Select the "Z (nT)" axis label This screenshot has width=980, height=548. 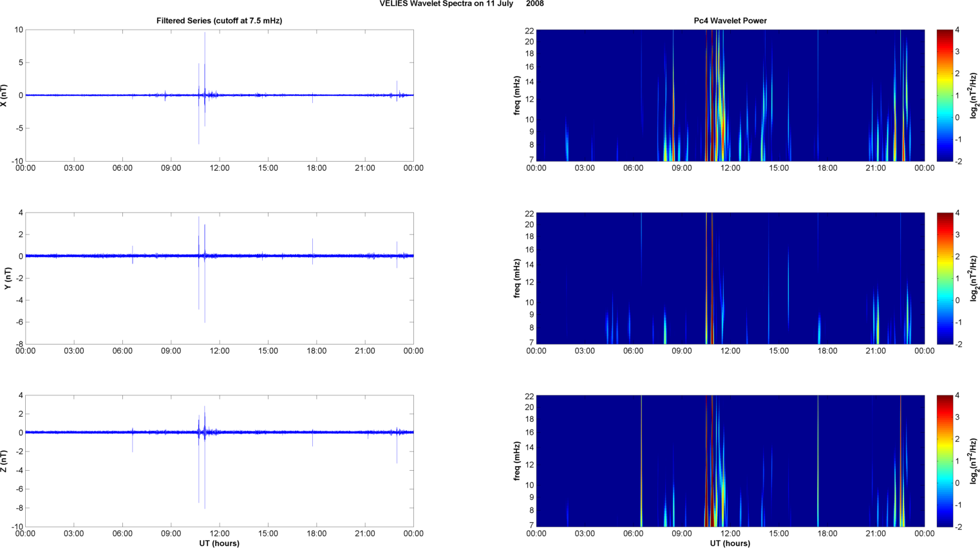click(4, 461)
